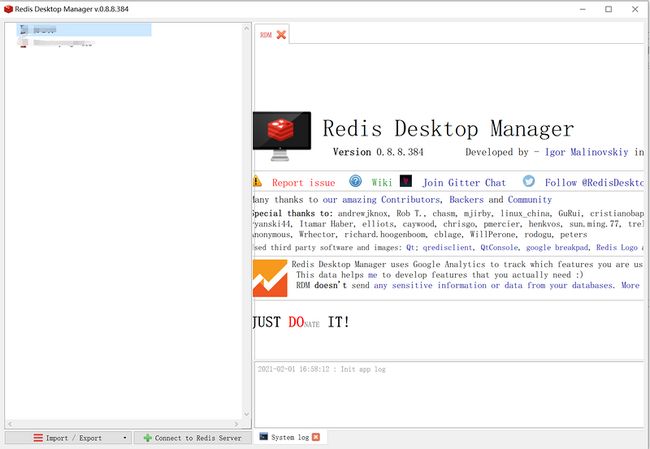Screen dimensions: 650x449
Task: Close the RDM tab with red X
Action: [x=281, y=35]
